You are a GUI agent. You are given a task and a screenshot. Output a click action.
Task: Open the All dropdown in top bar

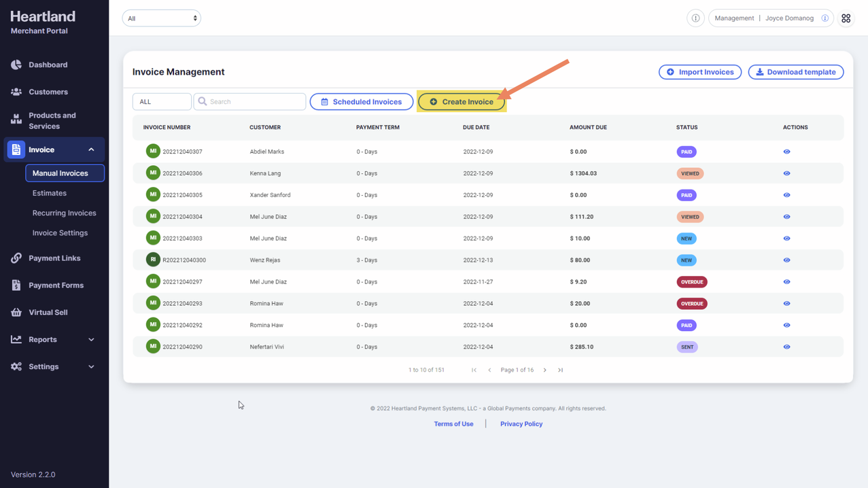161,18
